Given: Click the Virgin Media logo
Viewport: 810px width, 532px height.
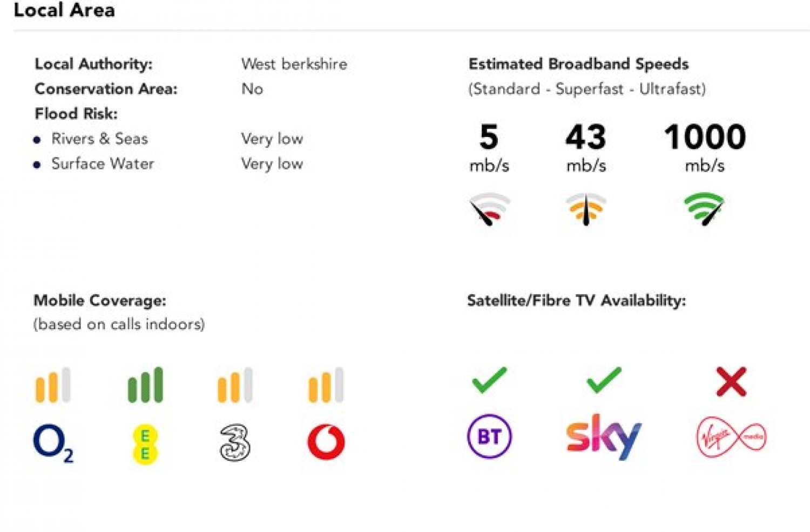Looking at the screenshot, I should [x=731, y=436].
